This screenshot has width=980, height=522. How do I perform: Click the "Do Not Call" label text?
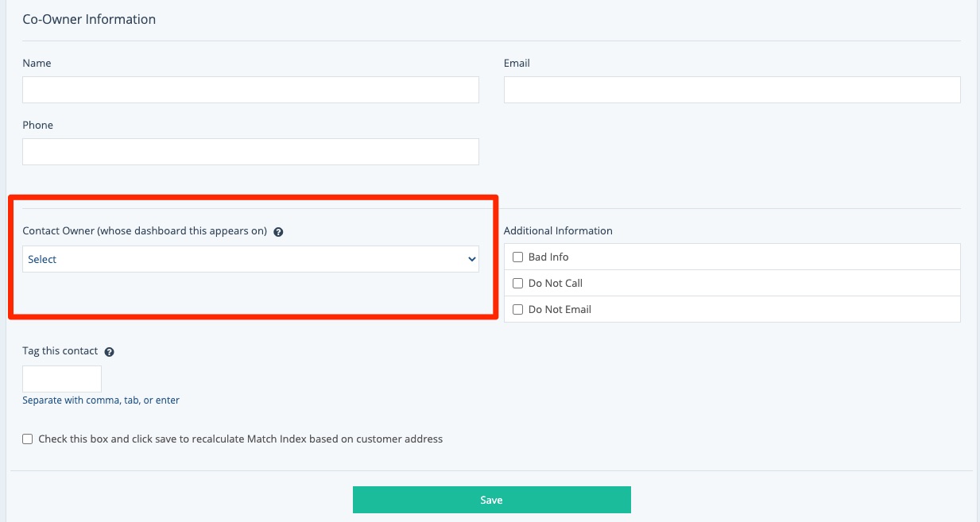(556, 284)
